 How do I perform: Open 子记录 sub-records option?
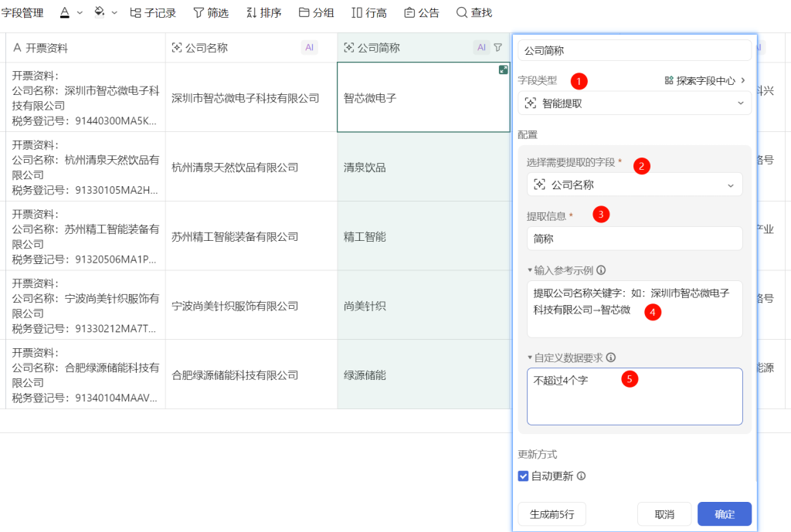[153, 12]
